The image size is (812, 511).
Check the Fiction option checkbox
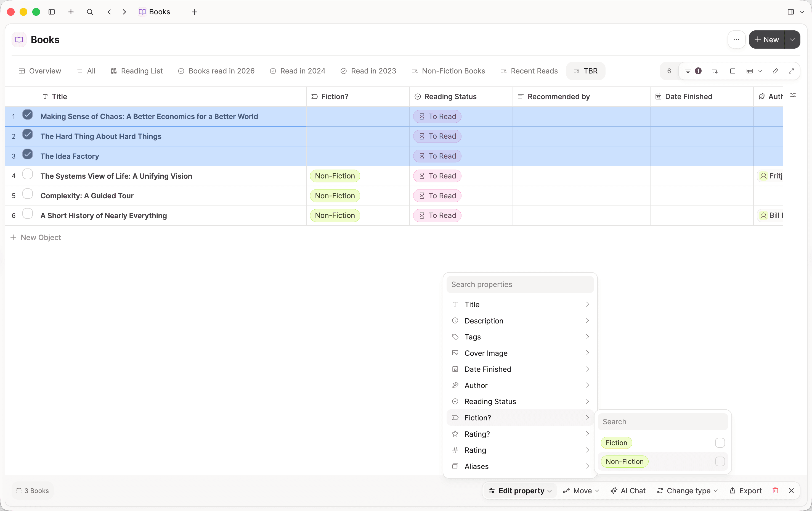[x=720, y=442]
